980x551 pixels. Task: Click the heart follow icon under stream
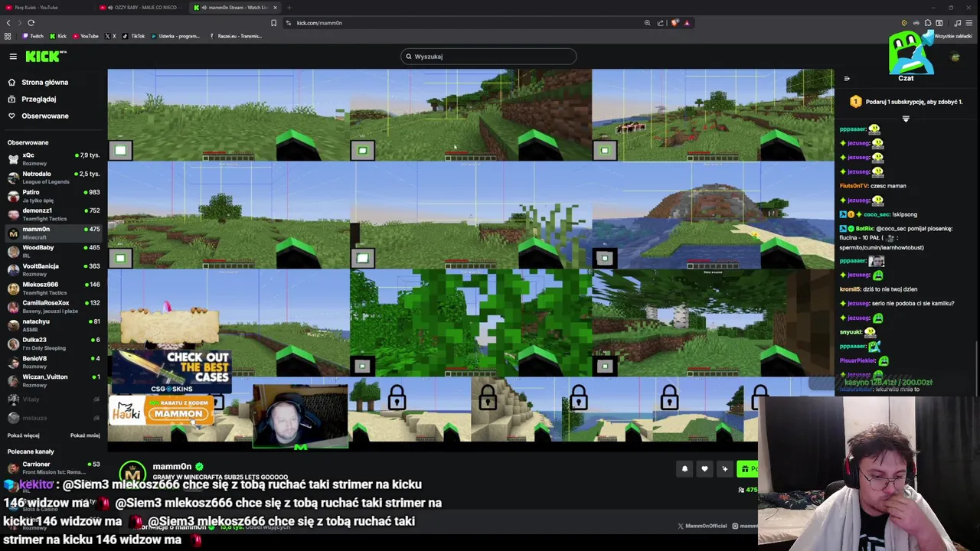pyautogui.click(x=704, y=469)
